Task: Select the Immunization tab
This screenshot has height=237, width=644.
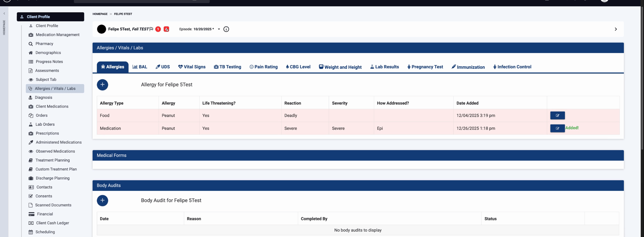Action: (468, 67)
